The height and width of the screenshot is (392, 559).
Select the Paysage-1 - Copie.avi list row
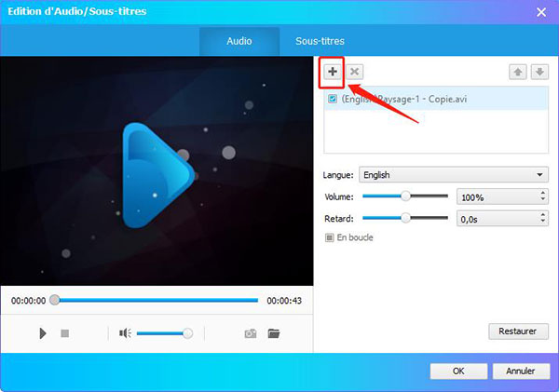pos(436,99)
